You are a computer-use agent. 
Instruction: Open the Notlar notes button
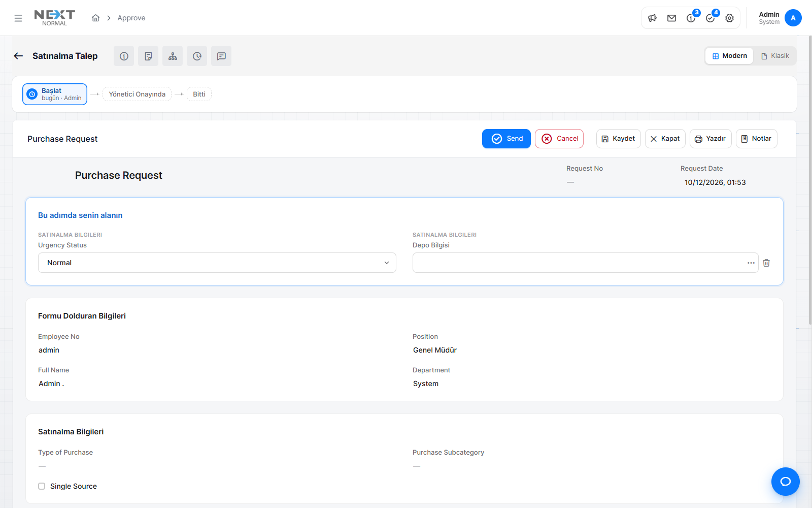pyautogui.click(x=757, y=139)
